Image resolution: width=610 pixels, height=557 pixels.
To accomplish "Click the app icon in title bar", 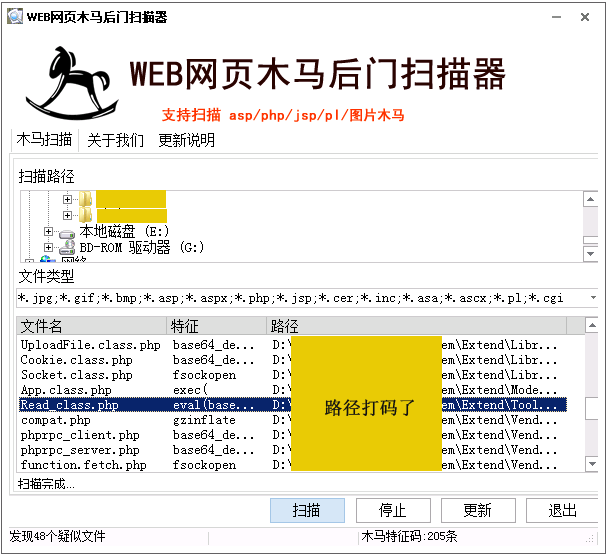I will click(x=15, y=16).
